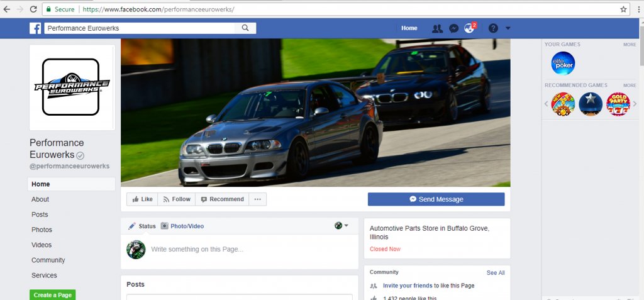Show next recommended games with right arrow

click(634, 104)
